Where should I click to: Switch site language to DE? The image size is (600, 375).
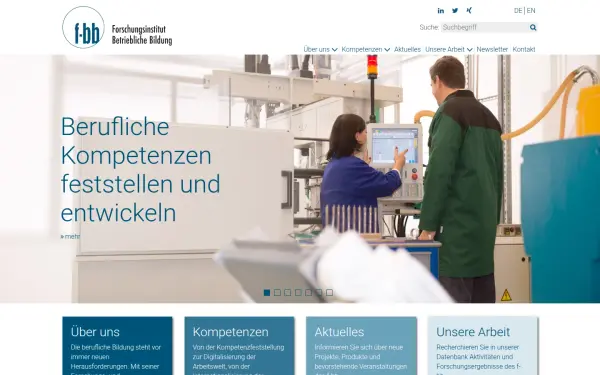point(518,11)
